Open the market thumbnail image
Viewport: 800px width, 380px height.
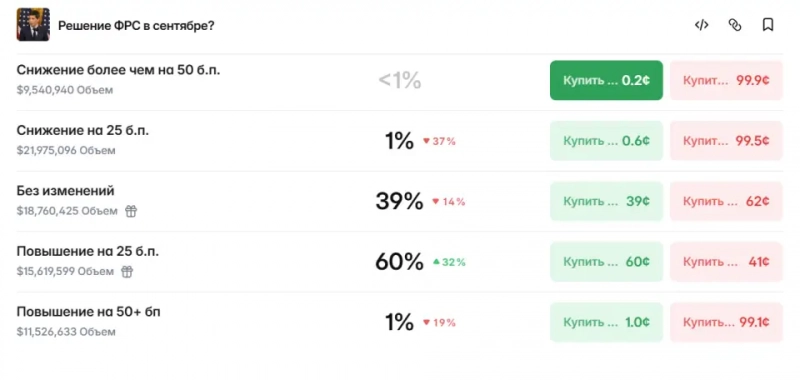[x=33, y=24]
